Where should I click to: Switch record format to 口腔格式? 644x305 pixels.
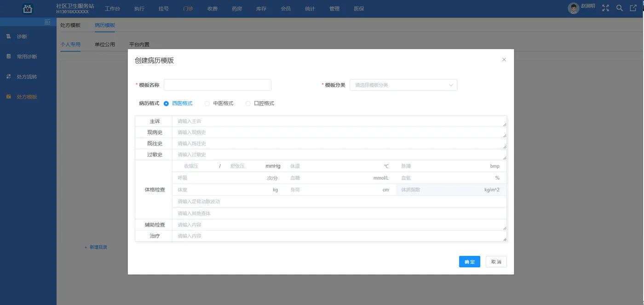coord(247,103)
